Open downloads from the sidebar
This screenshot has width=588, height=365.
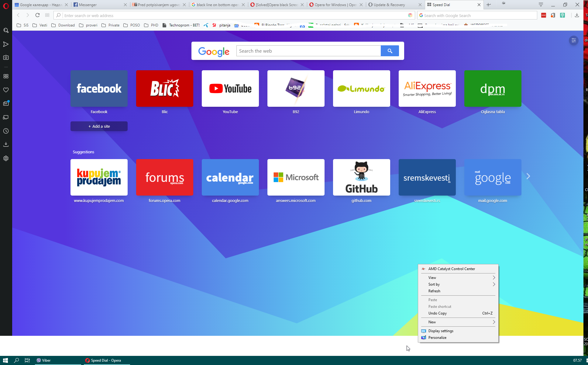(6, 144)
